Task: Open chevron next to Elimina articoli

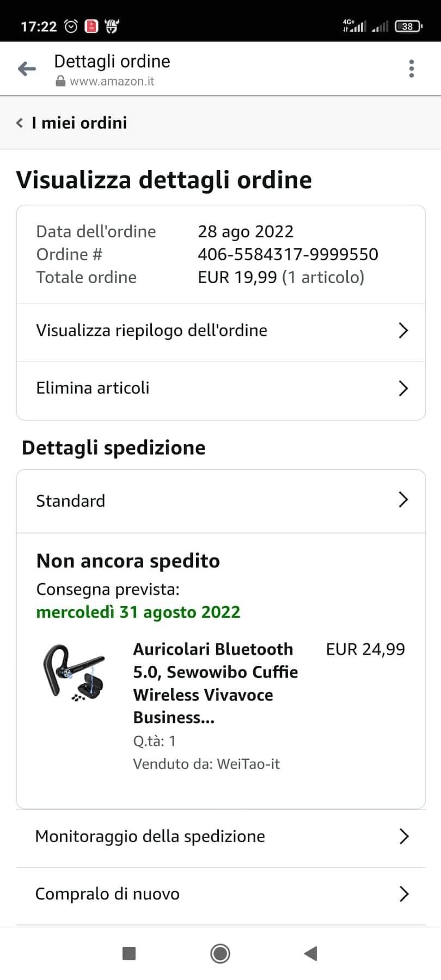Action: (x=403, y=388)
